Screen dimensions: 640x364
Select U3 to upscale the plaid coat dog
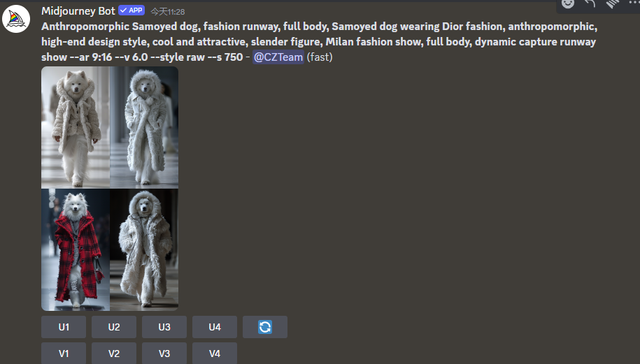[164, 327]
